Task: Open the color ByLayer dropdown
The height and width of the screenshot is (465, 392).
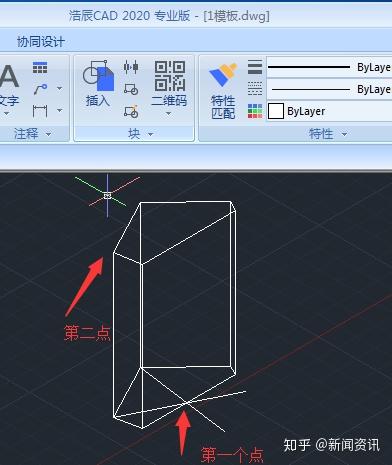Action: pos(329,111)
